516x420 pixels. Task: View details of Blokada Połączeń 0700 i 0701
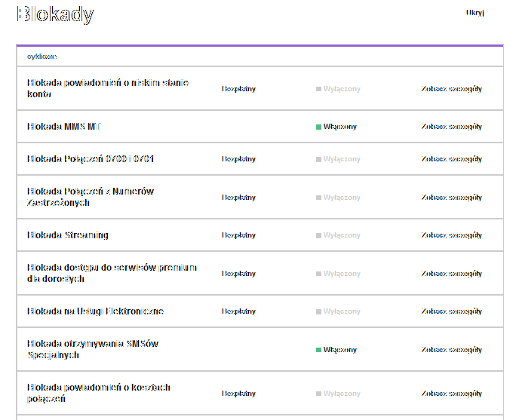(451, 160)
